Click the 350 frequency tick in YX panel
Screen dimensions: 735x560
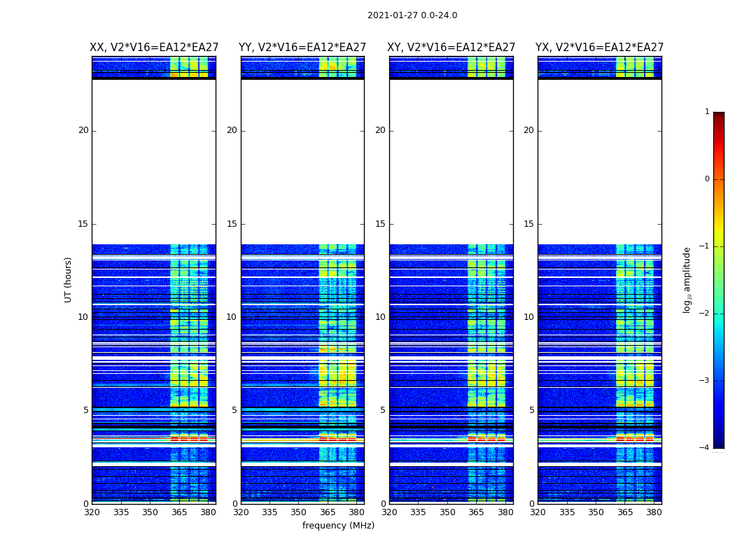[596, 512]
